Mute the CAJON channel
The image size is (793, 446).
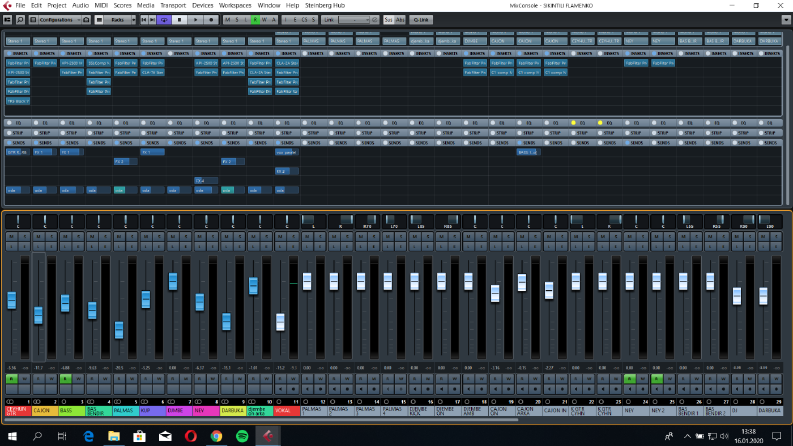(x=38, y=237)
